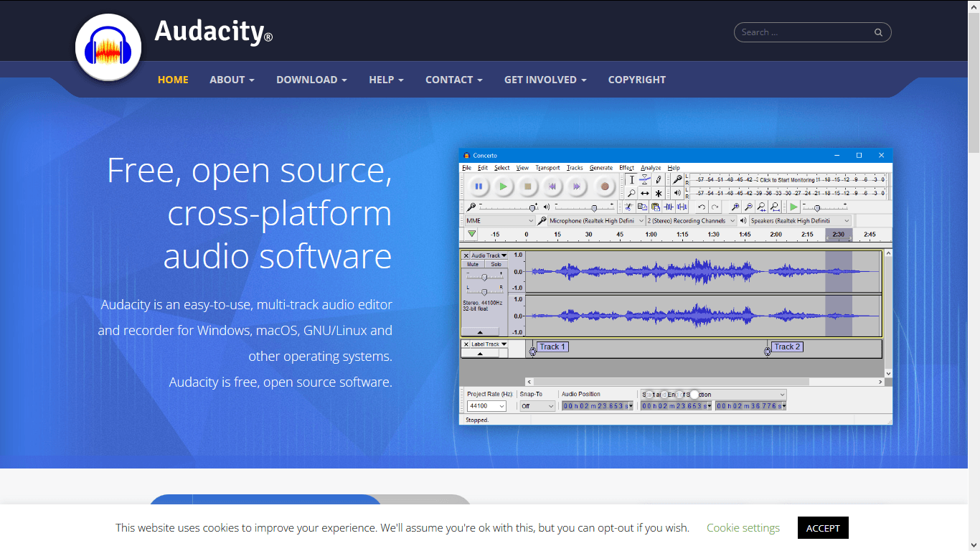Open the Analyze menu
The height and width of the screenshot is (551, 980).
pos(651,168)
